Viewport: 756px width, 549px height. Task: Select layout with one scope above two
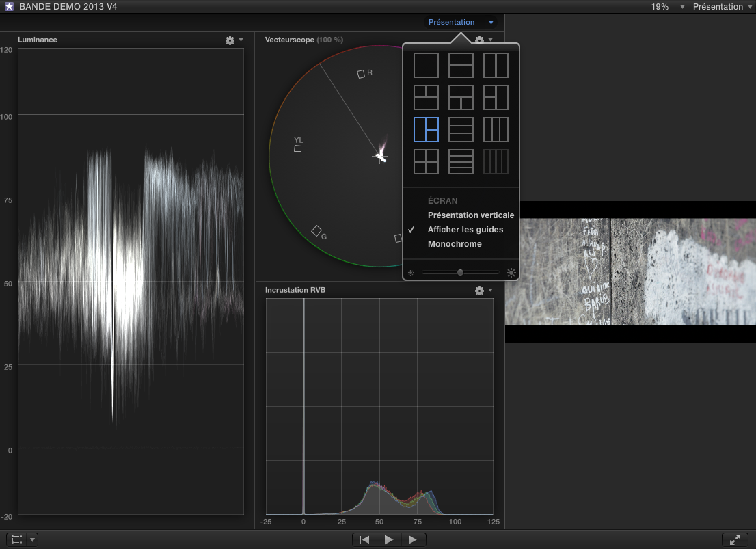[461, 98]
